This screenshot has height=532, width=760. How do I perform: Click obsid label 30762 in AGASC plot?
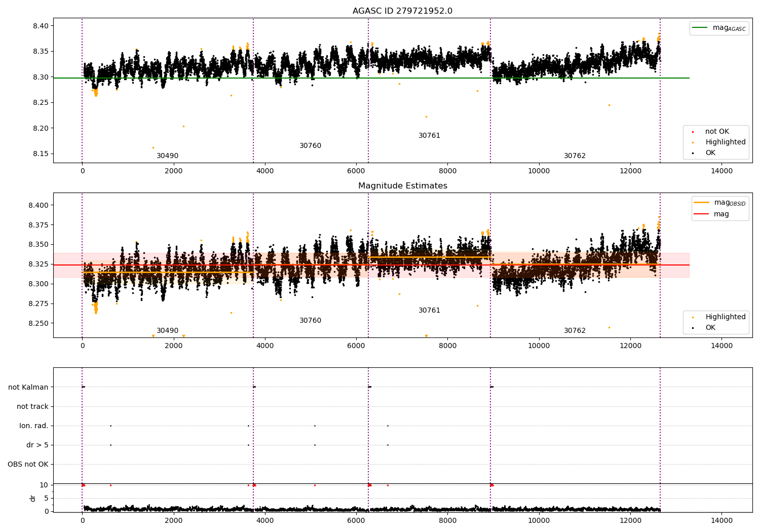point(575,156)
